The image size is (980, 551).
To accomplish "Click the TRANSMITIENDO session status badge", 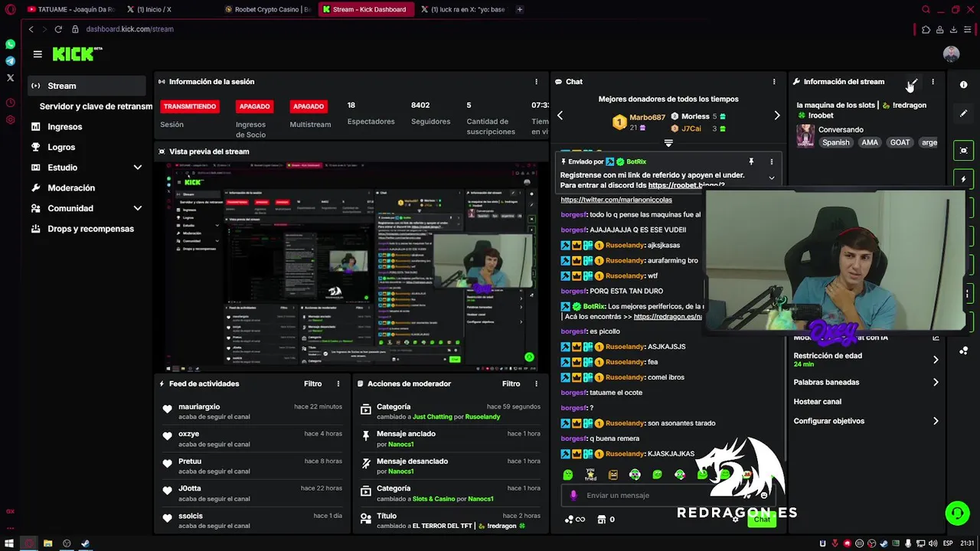I will coord(190,106).
